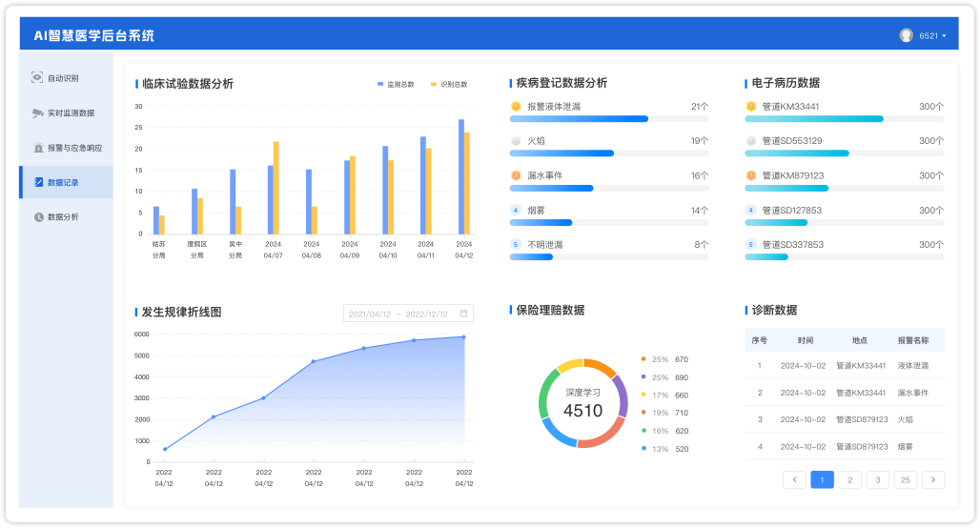Toggle the purple 25% 690 legend entry

click(x=665, y=377)
